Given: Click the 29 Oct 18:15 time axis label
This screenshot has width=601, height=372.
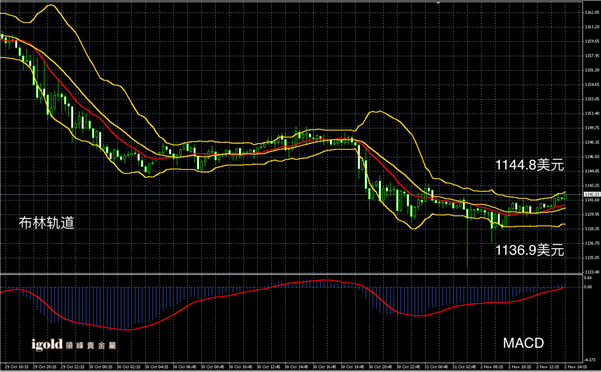Looking at the screenshot, I should tap(16, 367).
